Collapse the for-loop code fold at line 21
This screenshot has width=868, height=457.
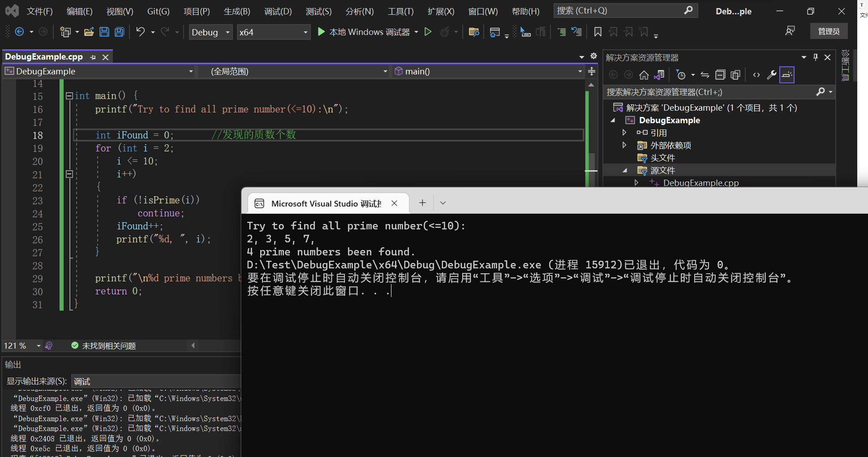click(69, 174)
